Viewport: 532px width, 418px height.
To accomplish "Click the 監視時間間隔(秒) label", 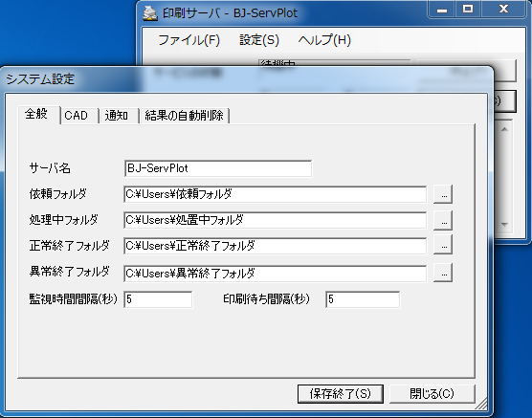I will coord(74,298).
